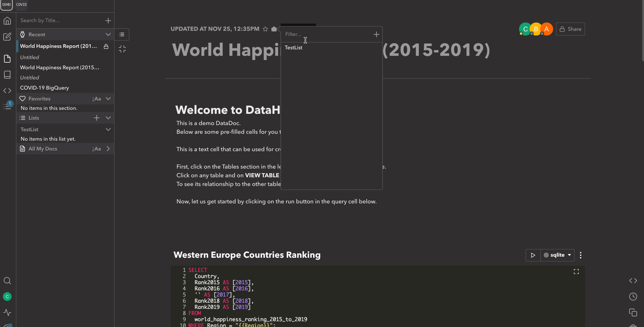Open the Snippets code icon in left sidebar

[x=7, y=91]
